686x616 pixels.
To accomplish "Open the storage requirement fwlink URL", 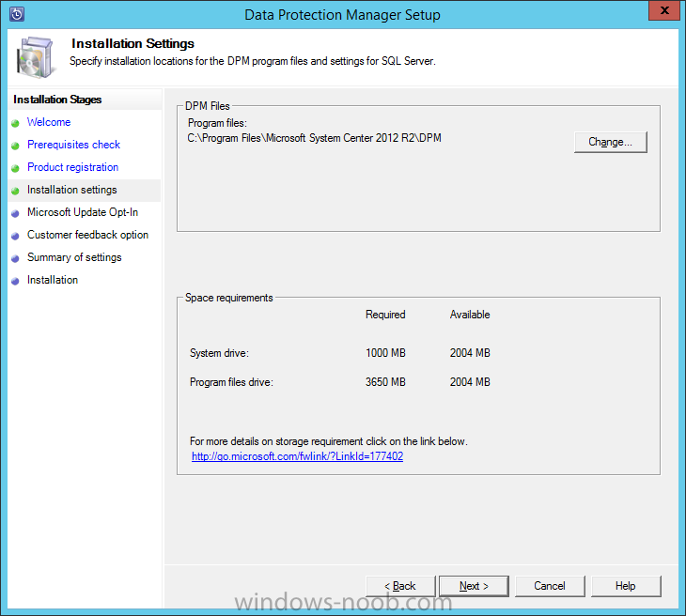I will coord(297,456).
